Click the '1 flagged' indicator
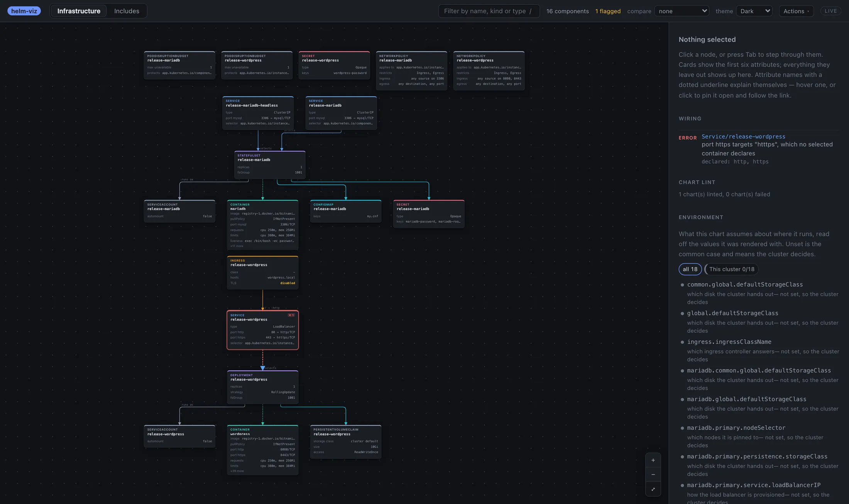Screen dimensions: 849x504 608,11
